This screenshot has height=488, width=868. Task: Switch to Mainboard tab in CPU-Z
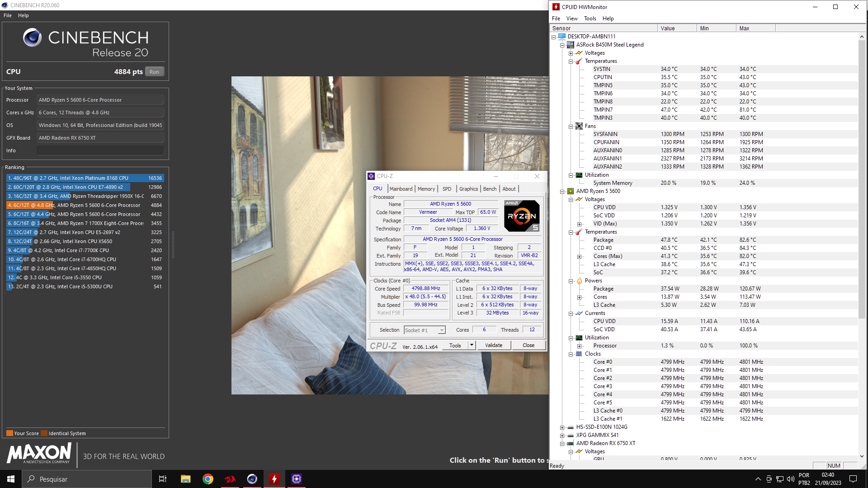coord(401,189)
